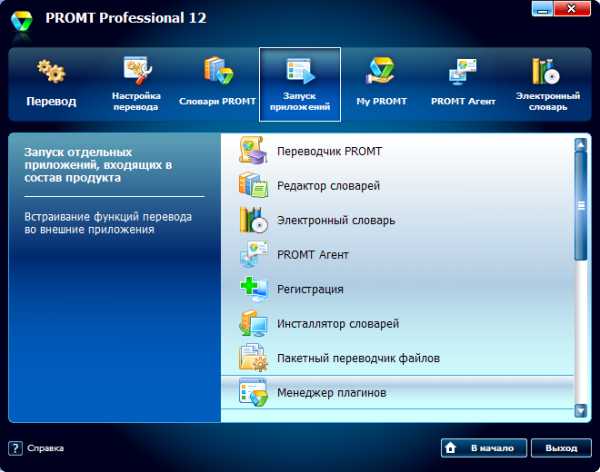
Task: Click the В начало home button
Action: click(x=484, y=448)
